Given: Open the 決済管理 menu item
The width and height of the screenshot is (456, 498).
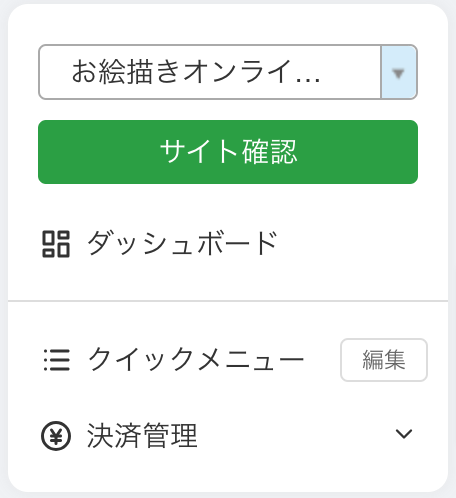Looking at the screenshot, I should [x=228, y=436].
